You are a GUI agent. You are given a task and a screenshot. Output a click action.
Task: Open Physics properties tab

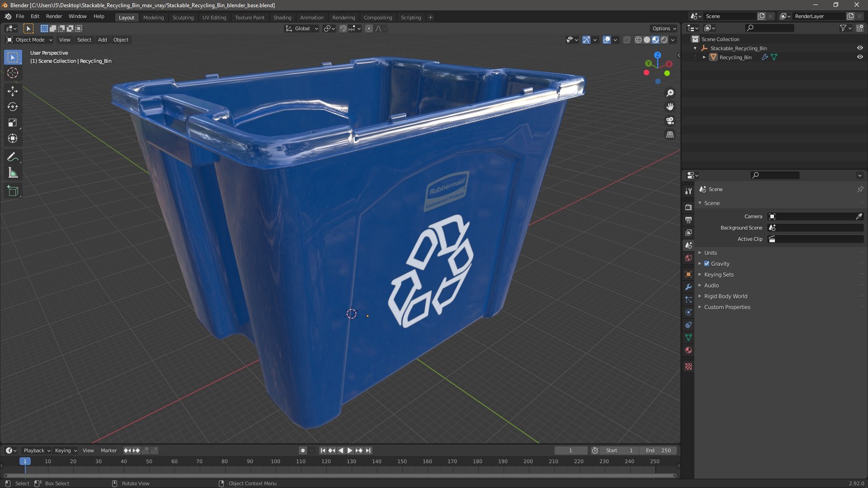tap(688, 312)
